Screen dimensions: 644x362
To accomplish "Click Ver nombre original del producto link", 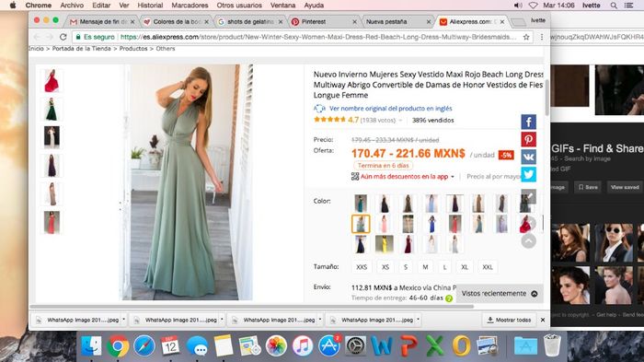I will (x=391, y=109).
